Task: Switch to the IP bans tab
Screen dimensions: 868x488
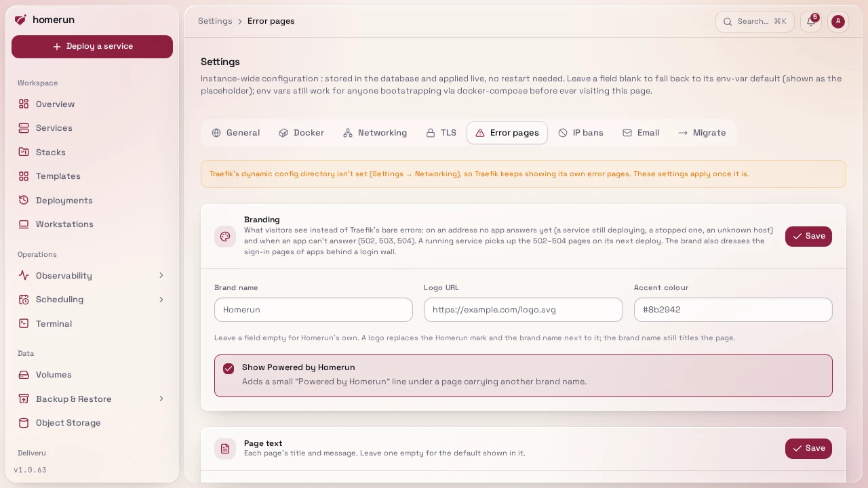Action: 580,133
